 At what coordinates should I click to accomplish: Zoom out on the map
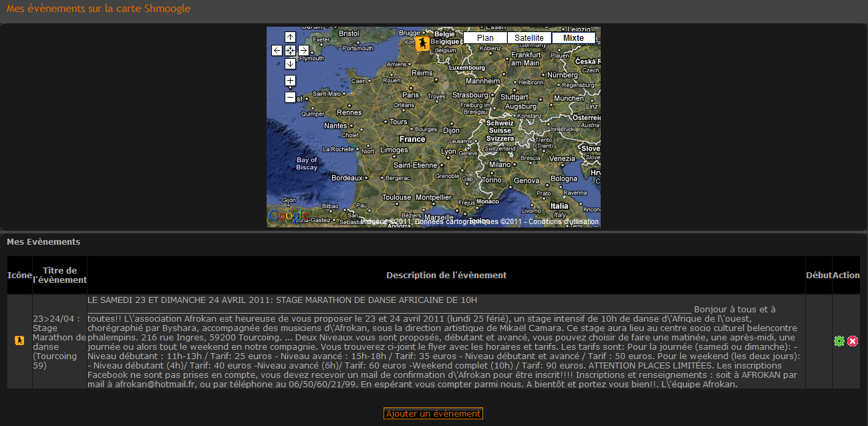point(290,98)
